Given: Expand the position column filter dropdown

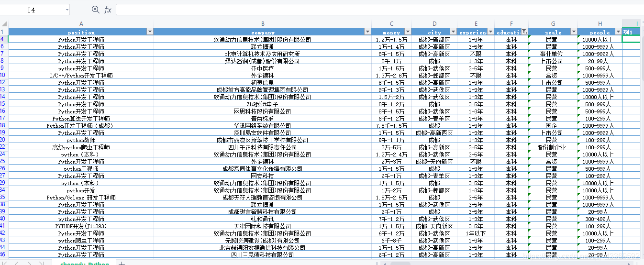Looking at the screenshot, I should point(149,32).
